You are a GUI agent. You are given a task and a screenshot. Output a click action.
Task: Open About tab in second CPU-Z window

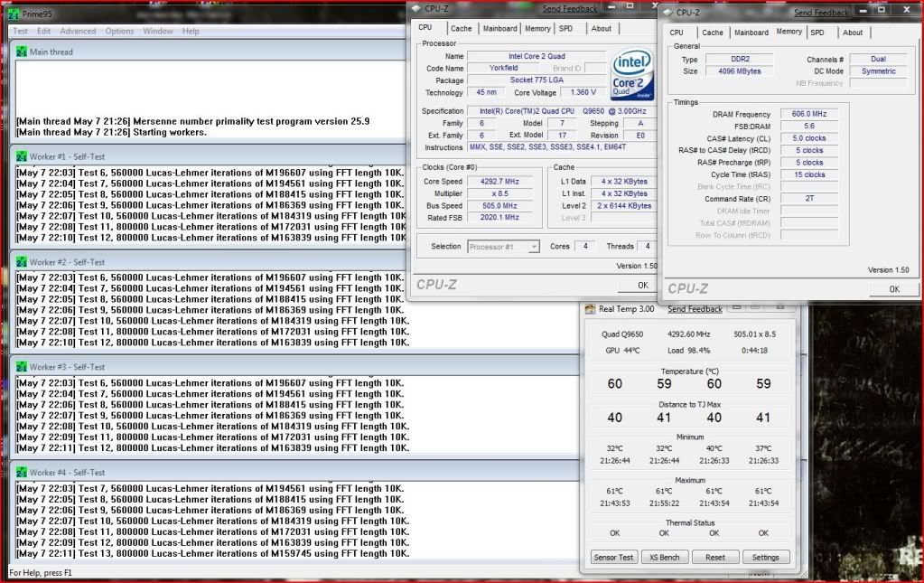click(x=853, y=33)
